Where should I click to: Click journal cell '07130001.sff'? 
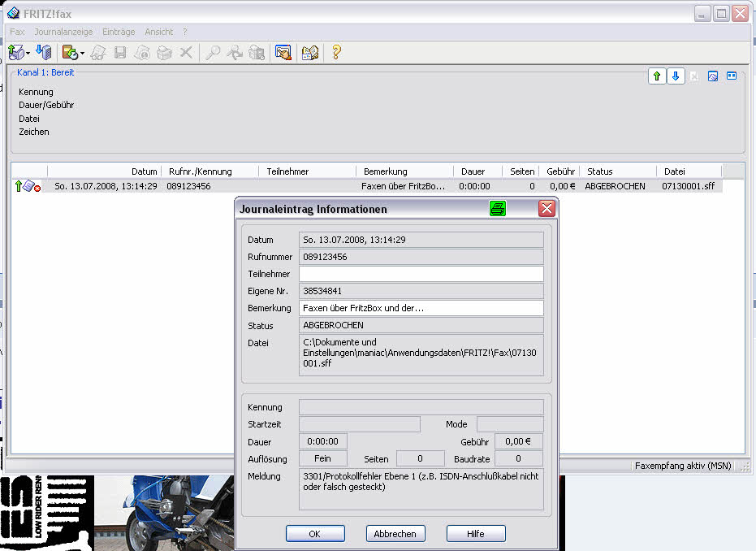point(688,186)
